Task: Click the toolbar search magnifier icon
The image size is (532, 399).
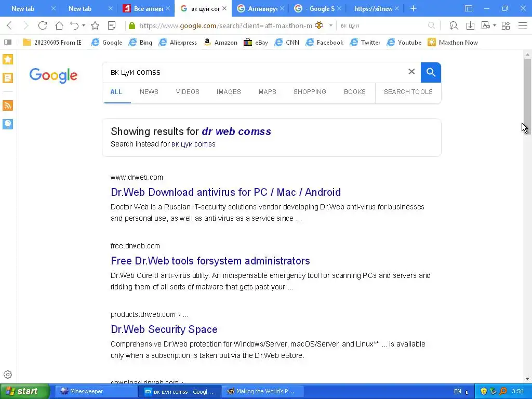Action: point(431,25)
